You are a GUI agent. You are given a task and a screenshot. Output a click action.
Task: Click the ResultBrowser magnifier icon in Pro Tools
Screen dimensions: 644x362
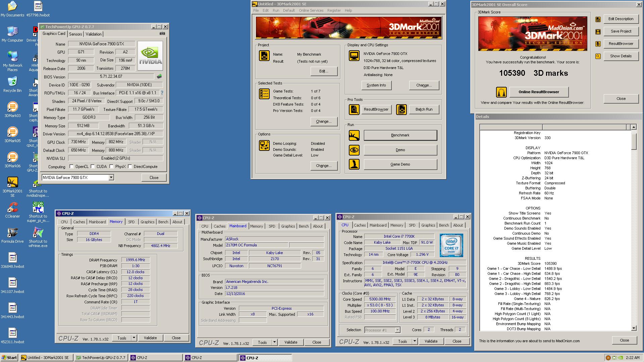(354, 109)
